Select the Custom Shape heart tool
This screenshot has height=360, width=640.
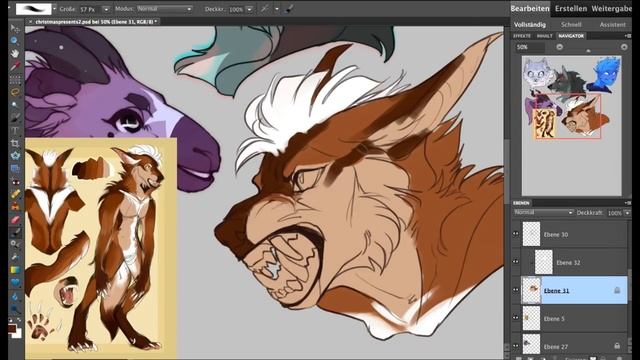point(15,282)
